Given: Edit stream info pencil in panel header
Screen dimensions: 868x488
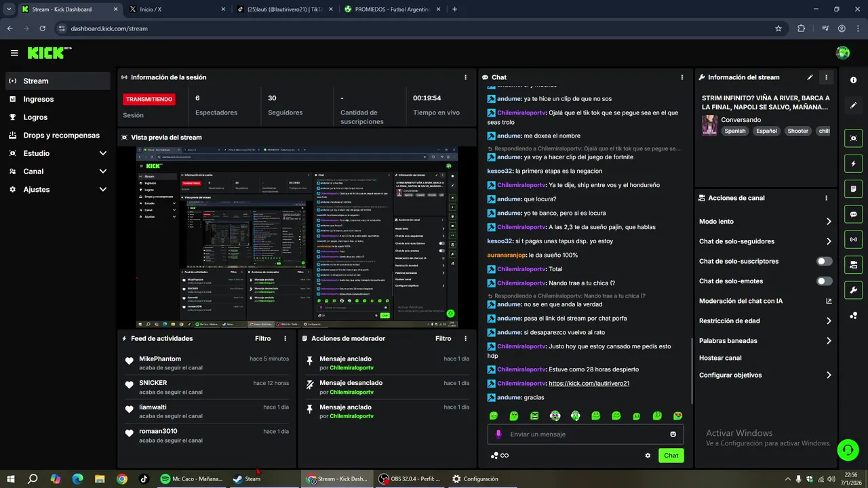Looking at the screenshot, I should click(x=810, y=77).
